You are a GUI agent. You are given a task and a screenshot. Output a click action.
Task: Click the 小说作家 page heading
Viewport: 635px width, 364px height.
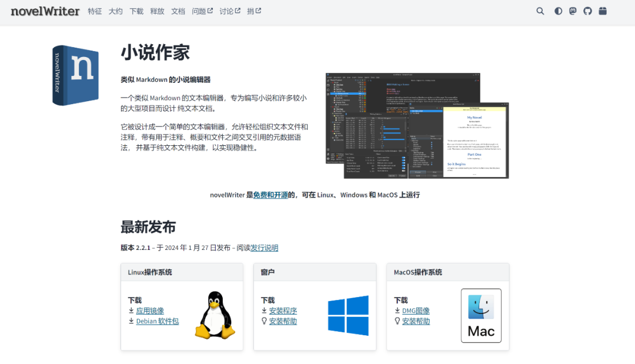(155, 53)
